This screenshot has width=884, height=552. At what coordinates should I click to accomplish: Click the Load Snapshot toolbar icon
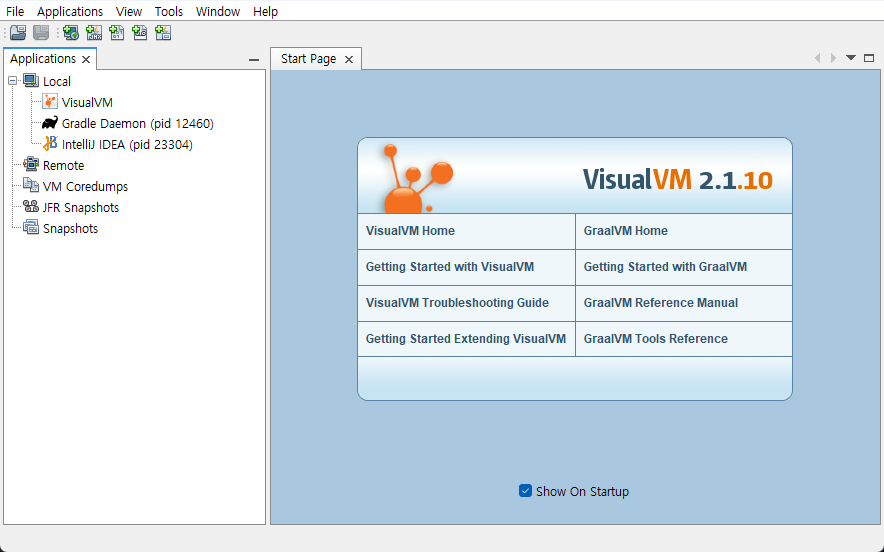pyautogui.click(x=18, y=33)
